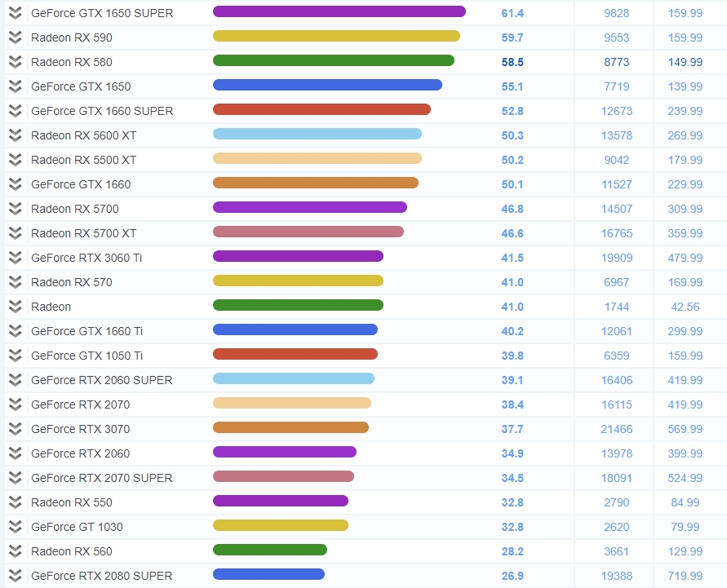Screen dimensions: 727x588
Task: Click the score 14507 for Radeon RX 5700
Action: [617, 209]
